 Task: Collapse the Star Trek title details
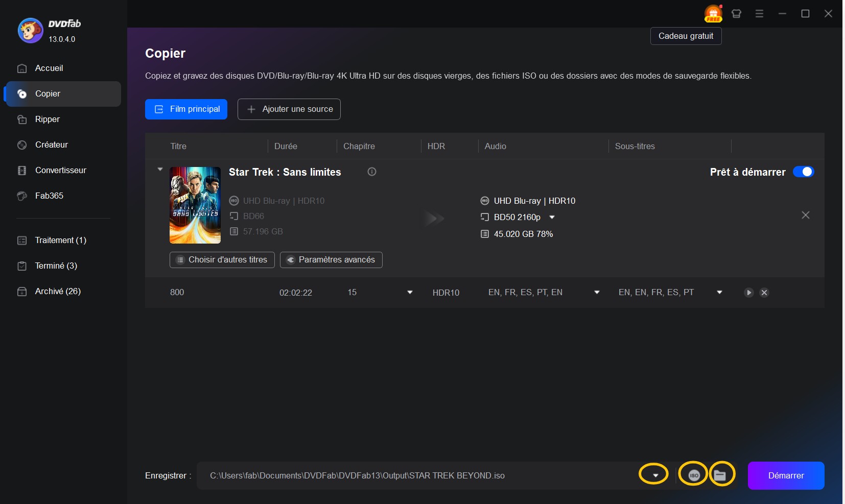click(x=160, y=169)
